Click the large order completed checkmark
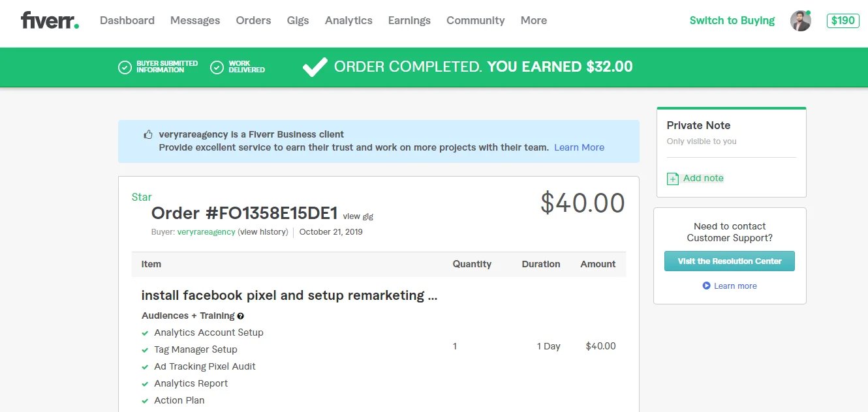The width and height of the screenshot is (868, 412). pos(315,66)
